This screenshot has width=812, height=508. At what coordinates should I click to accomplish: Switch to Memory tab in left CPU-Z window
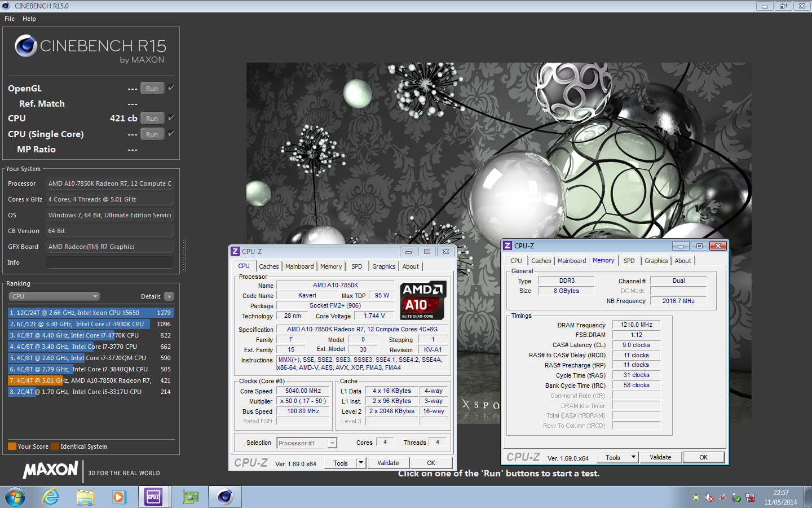331,266
